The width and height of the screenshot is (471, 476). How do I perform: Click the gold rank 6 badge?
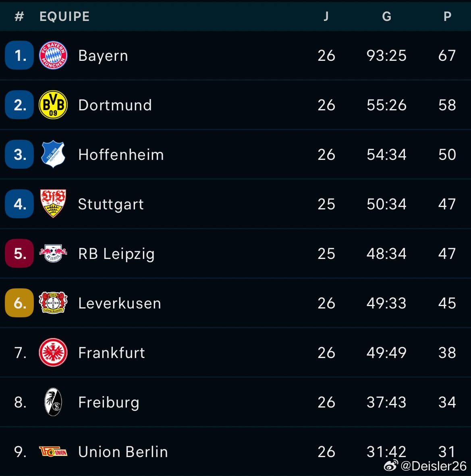(19, 303)
